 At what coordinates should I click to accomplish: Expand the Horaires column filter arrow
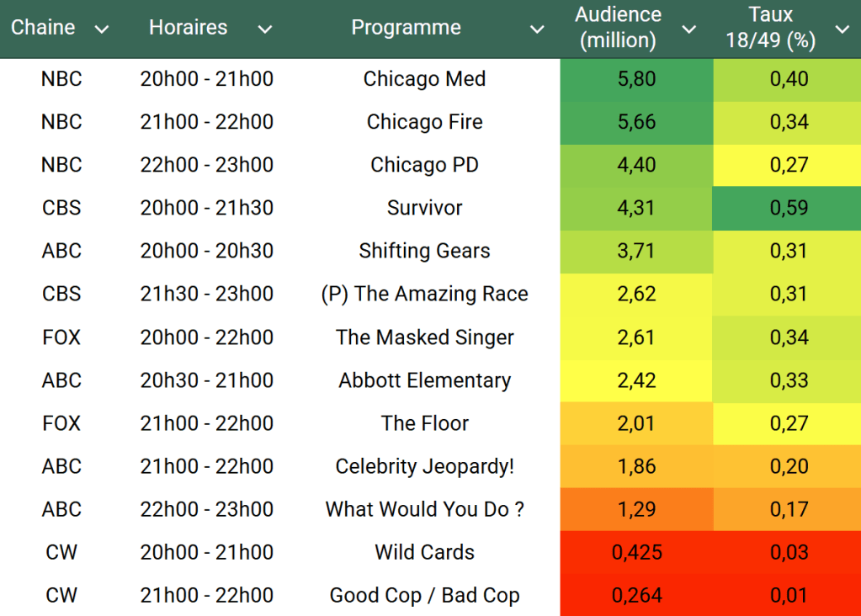click(x=265, y=30)
